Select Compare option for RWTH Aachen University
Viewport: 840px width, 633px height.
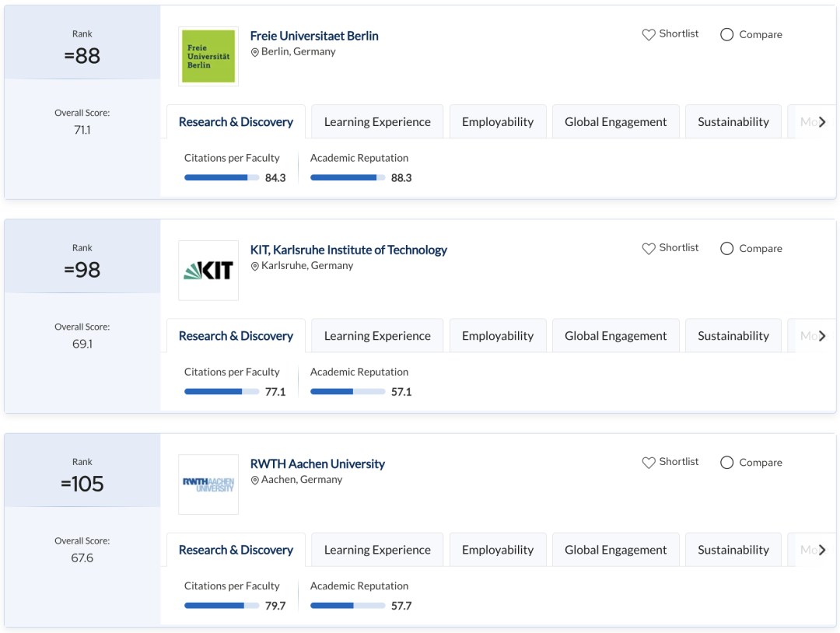click(727, 462)
